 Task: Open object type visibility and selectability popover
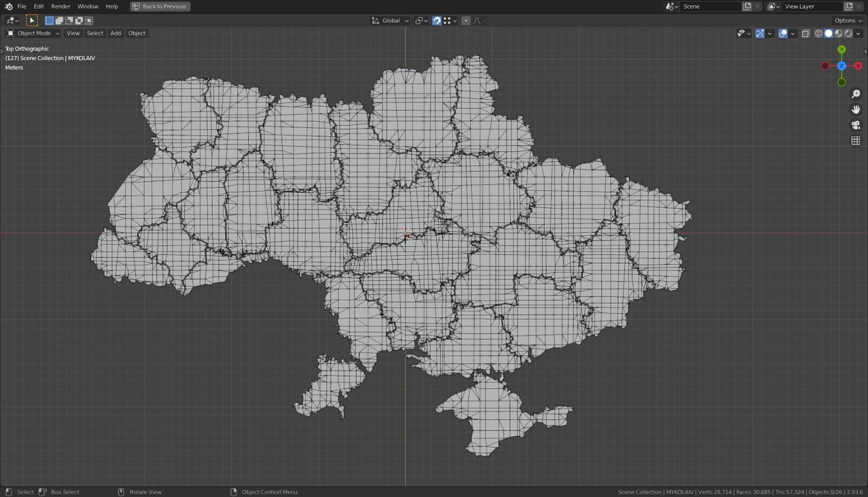744,33
